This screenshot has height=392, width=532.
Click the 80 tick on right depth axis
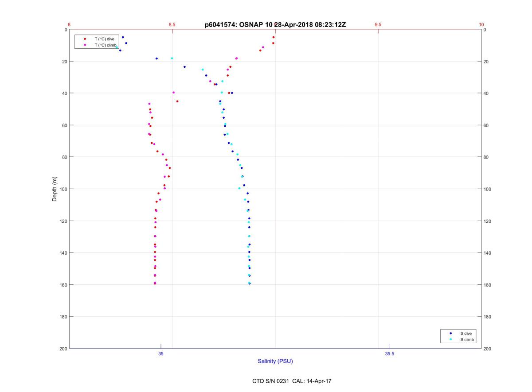(x=486, y=157)
